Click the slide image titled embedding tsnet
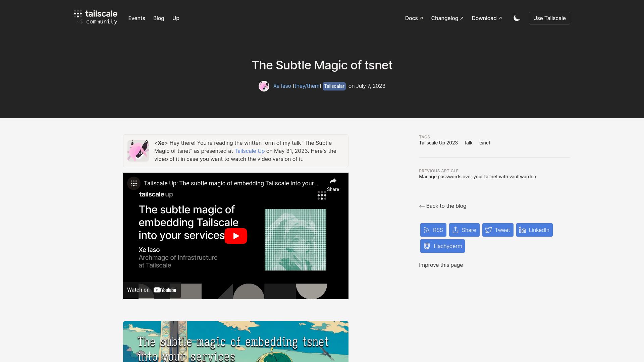 click(236, 342)
